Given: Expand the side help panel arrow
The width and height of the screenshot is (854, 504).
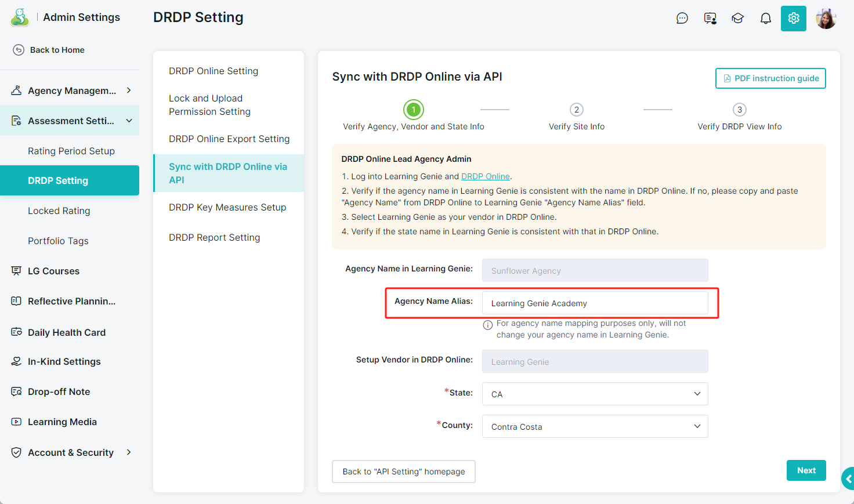Looking at the screenshot, I should 848,479.
